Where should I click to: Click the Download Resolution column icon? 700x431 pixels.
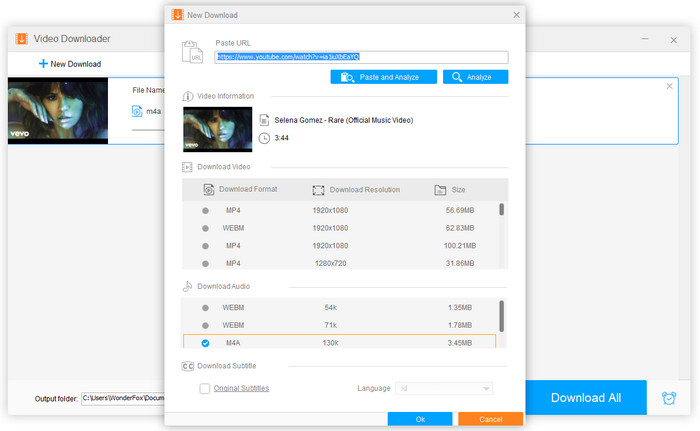click(318, 190)
